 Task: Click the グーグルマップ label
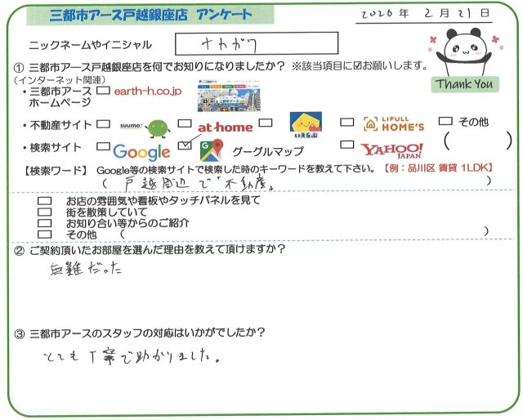268,151
